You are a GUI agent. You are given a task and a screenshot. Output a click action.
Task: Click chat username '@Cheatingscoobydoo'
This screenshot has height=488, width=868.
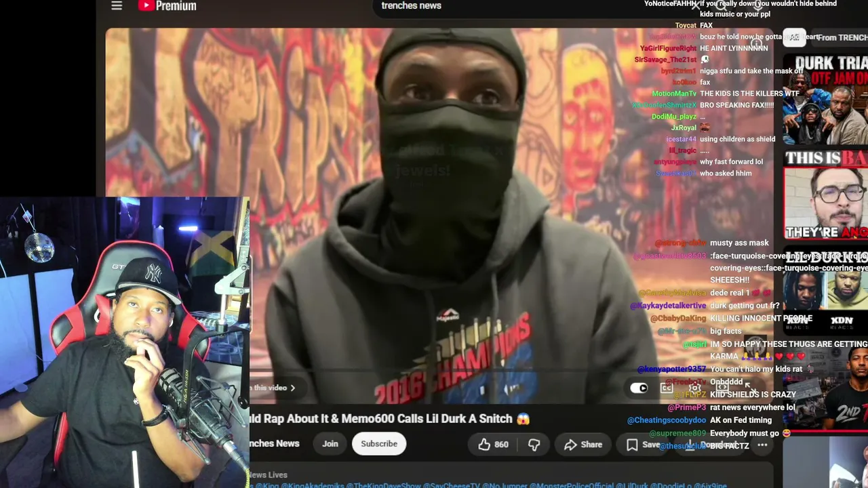pyautogui.click(x=667, y=420)
